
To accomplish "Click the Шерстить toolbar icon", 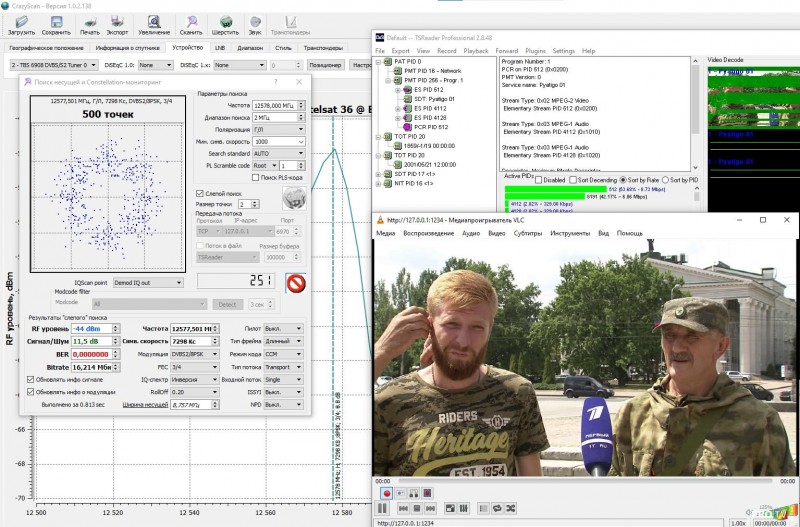I will click(226, 22).
